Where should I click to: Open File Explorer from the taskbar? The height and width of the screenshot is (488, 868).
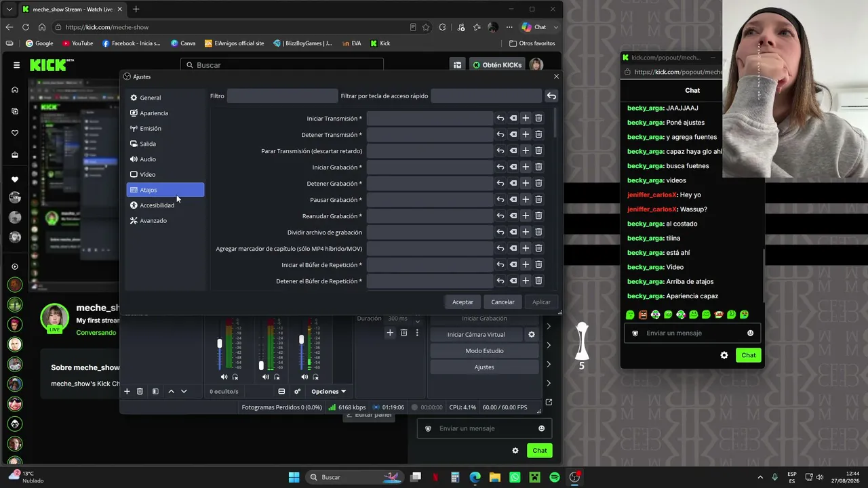tap(495, 477)
